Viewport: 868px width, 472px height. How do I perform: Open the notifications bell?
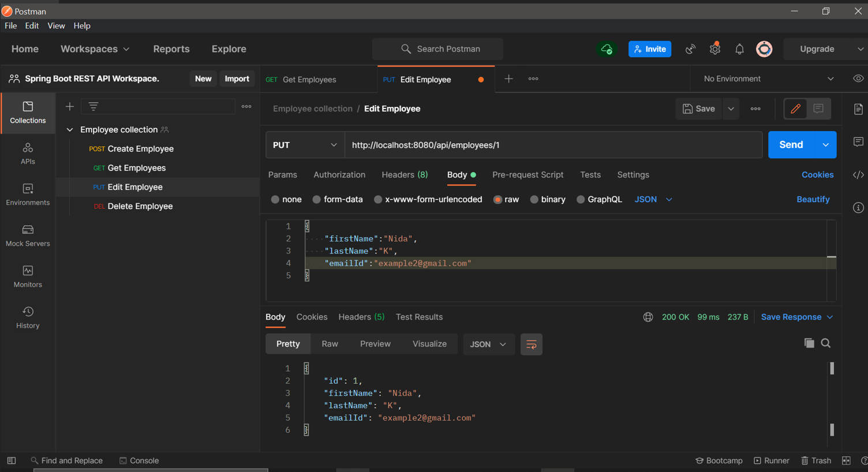click(739, 49)
